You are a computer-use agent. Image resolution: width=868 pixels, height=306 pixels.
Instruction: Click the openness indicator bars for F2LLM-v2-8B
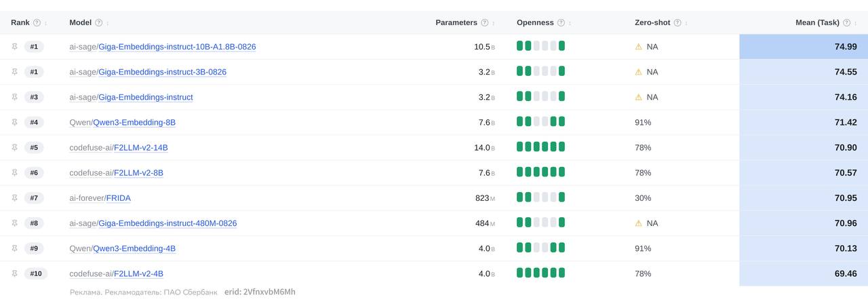(540, 172)
